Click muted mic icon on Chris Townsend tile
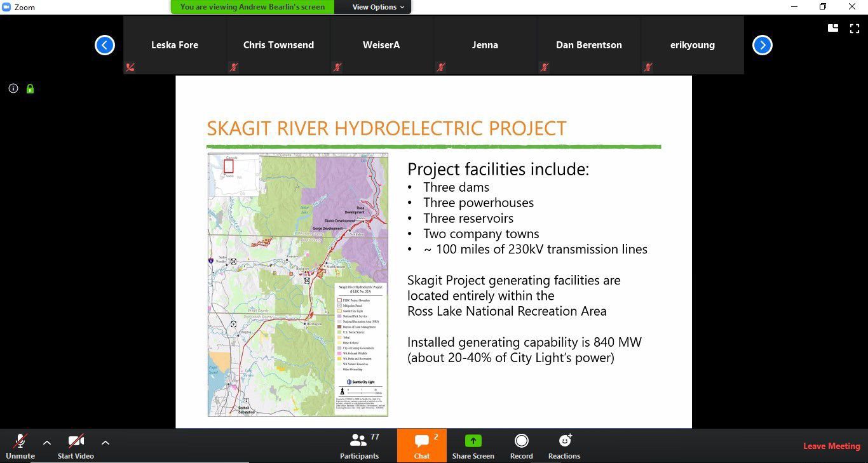Screen dimensions: 868x463 click(234, 67)
